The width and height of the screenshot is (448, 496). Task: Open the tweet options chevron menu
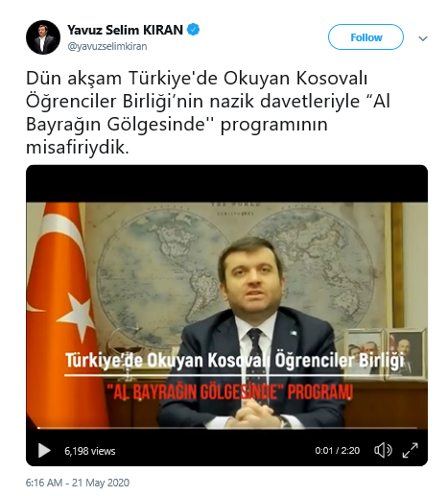423,38
